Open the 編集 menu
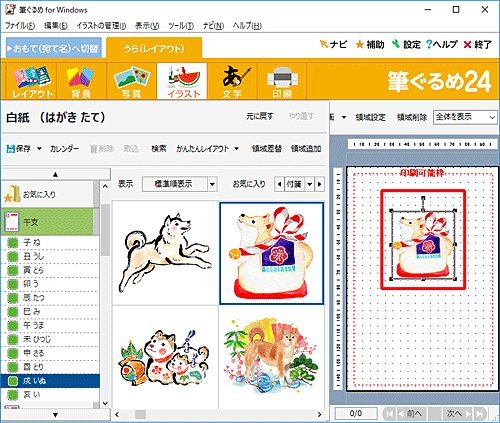This screenshot has width=500, height=423. (x=56, y=26)
